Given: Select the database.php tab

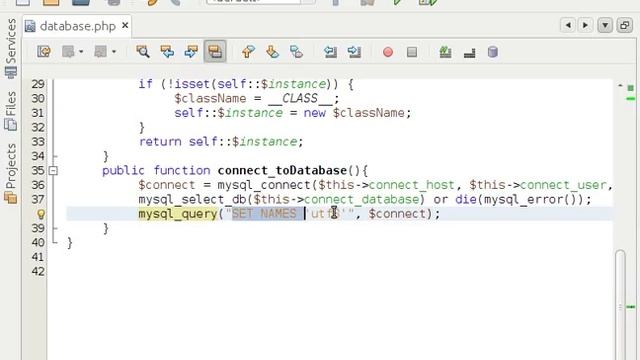Looking at the screenshot, I should coord(78,26).
